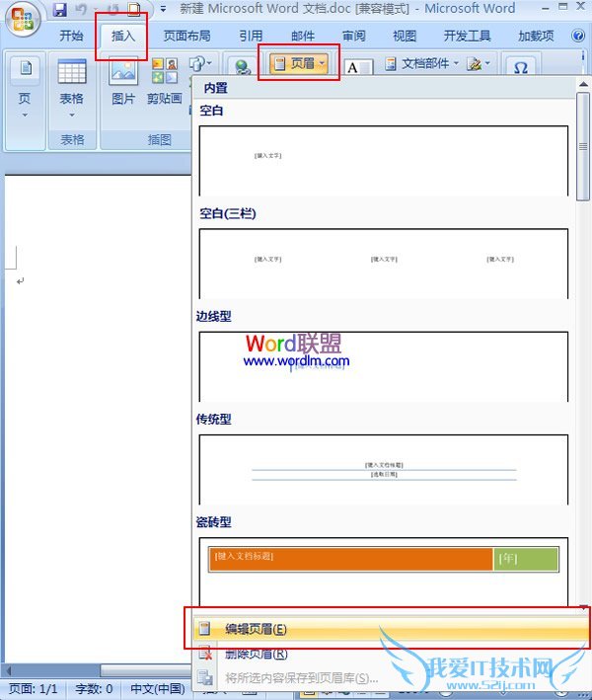Open the 页面布局 tab
Viewport: 592px width, 700px height.
[x=186, y=36]
